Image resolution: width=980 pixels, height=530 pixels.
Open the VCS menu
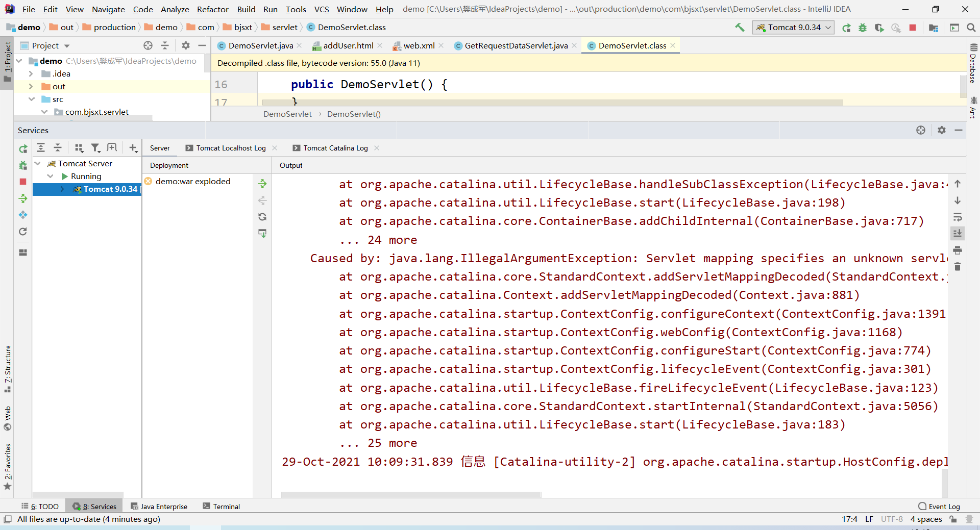322,9
